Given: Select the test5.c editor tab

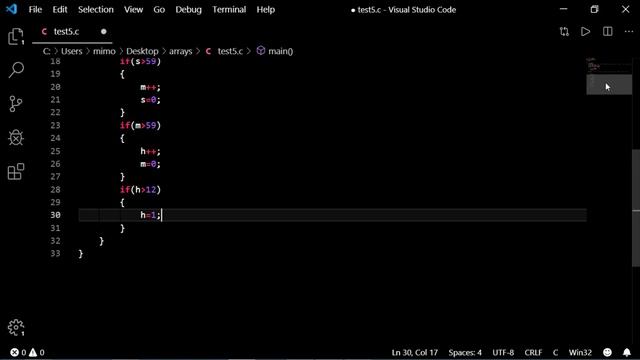Looking at the screenshot, I should (72, 31).
